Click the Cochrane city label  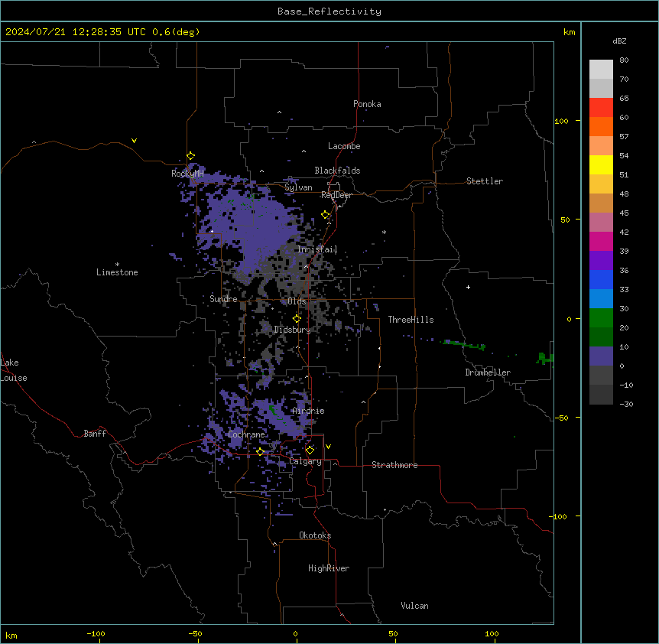tap(246, 434)
